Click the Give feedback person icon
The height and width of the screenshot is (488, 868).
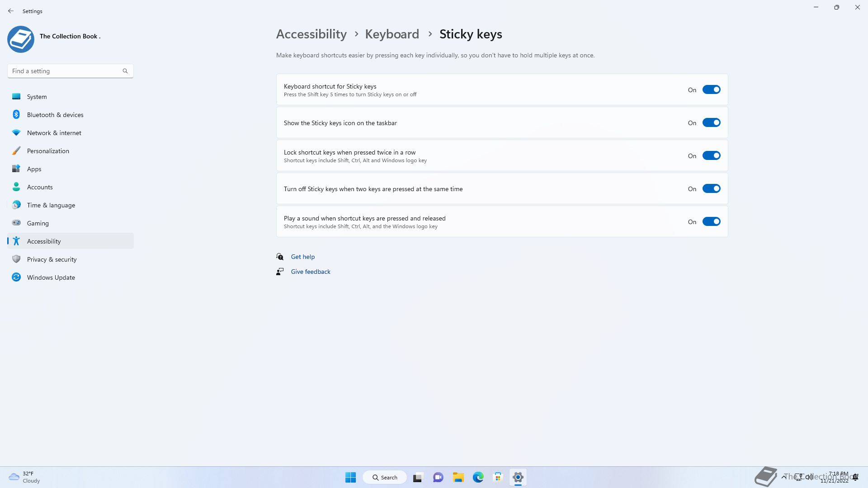coord(280,272)
